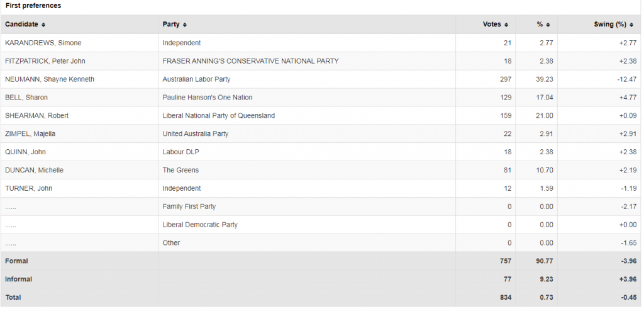Select KARANDREWS, Simone candidate name
Image resolution: width=644 pixels, height=311 pixels.
click(43, 43)
